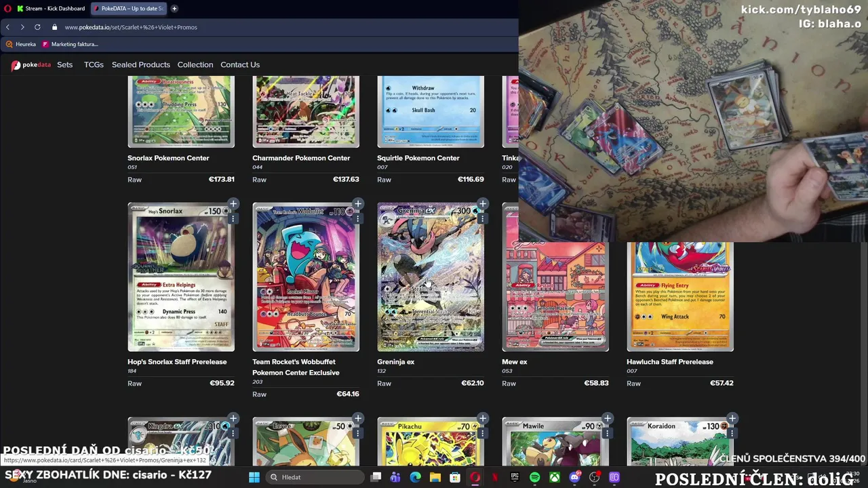Image resolution: width=868 pixels, height=488 pixels.
Task: Click Hop's Snorlax card image
Action: (x=181, y=277)
